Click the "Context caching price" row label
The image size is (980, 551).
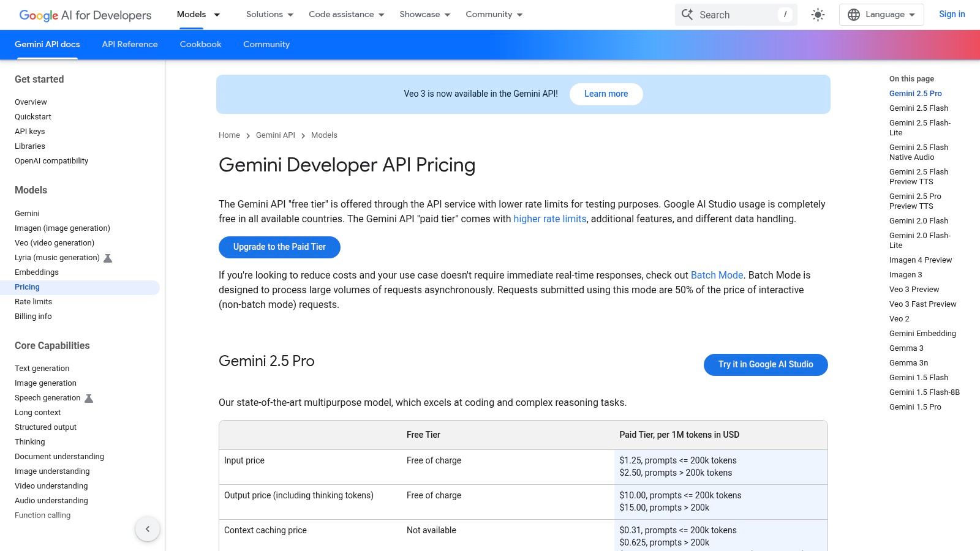click(x=265, y=530)
